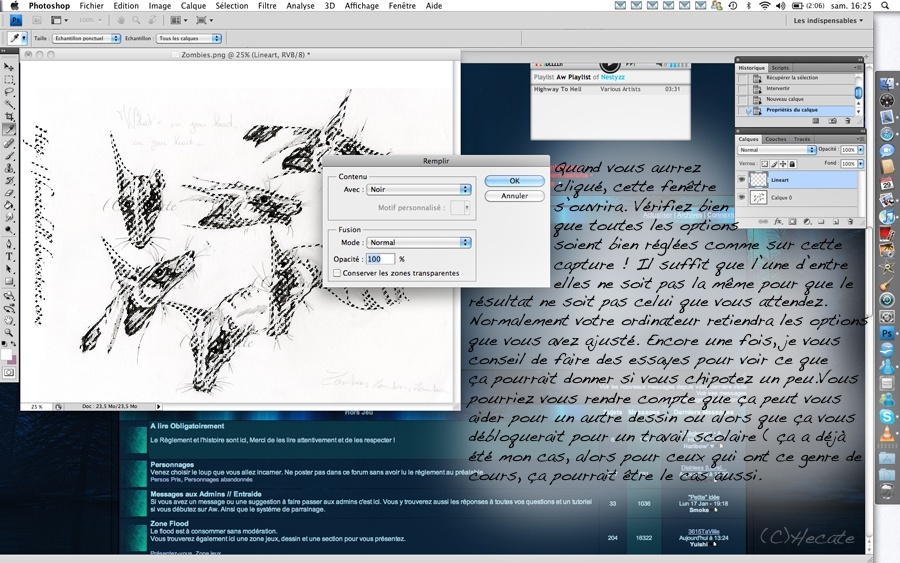The width and height of the screenshot is (900, 563).
Task: Open the Fusion Mode dropdown
Action: point(419,243)
